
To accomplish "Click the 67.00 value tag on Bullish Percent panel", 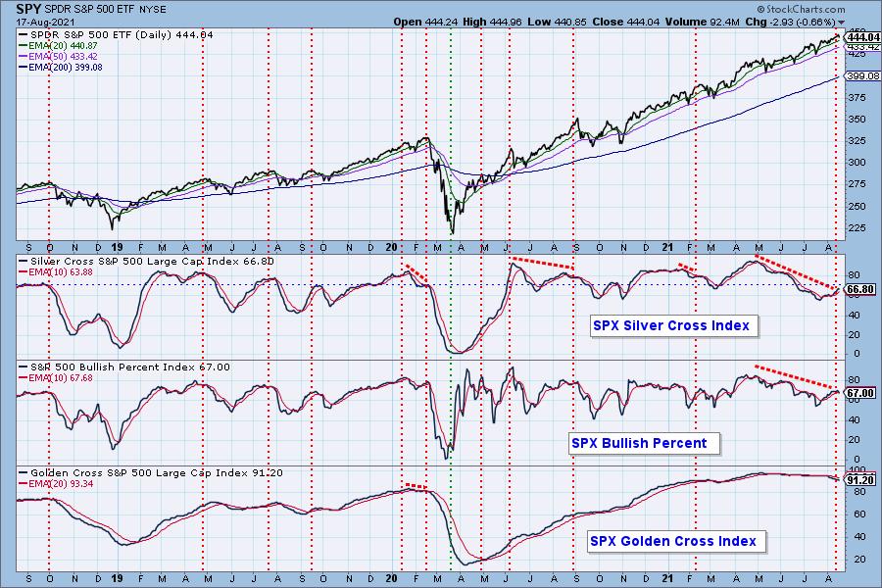I will tap(860, 393).
